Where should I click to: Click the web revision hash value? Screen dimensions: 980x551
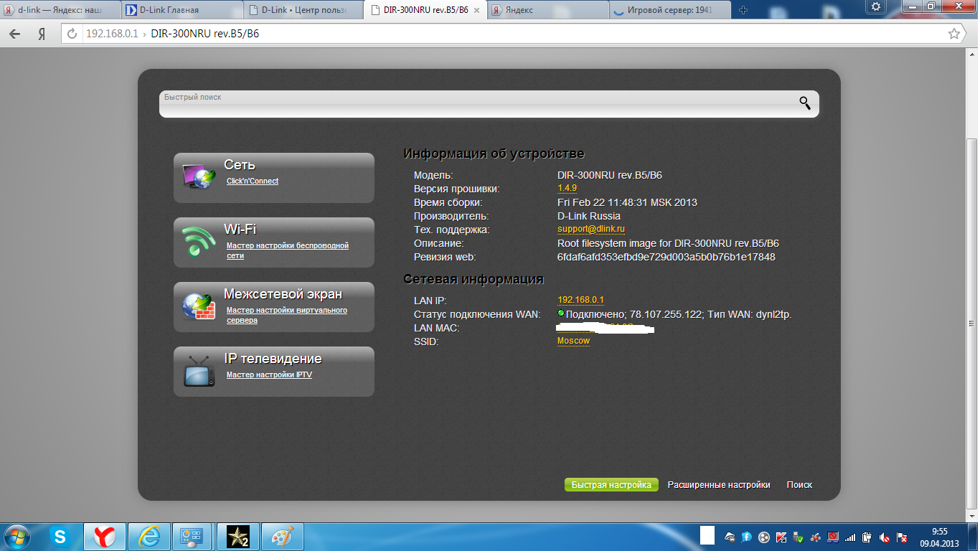pyautogui.click(x=666, y=257)
